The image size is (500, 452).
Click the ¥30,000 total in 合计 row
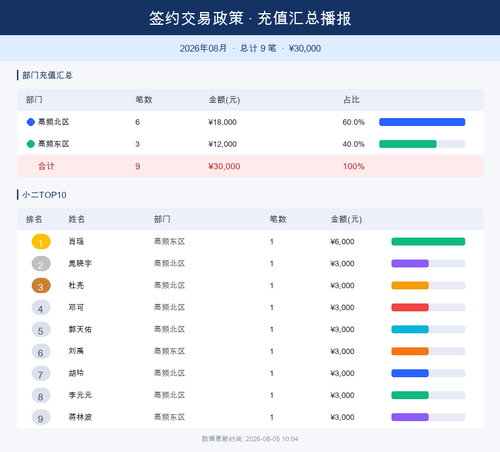pyautogui.click(x=224, y=166)
